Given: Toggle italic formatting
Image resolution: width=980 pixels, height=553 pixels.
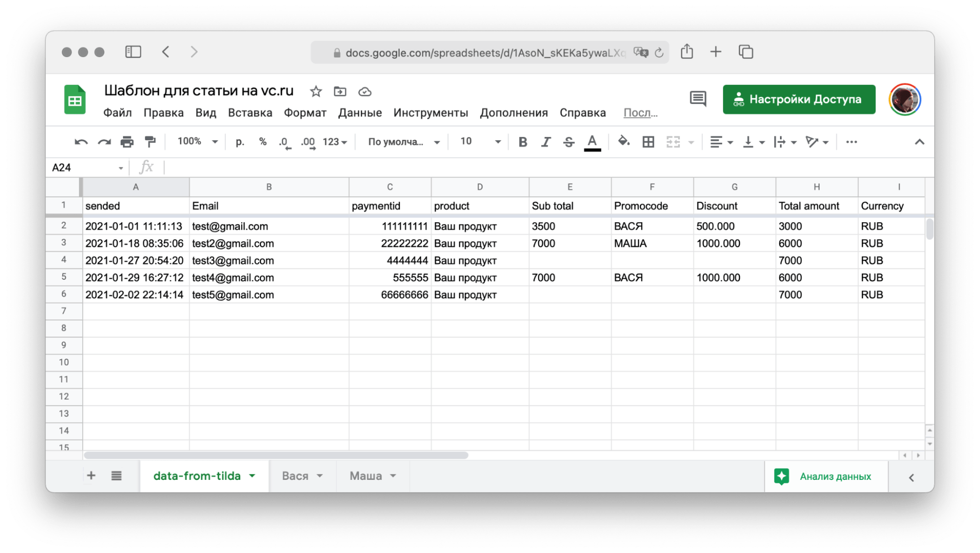Looking at the screenshot, I should point(546,142).
